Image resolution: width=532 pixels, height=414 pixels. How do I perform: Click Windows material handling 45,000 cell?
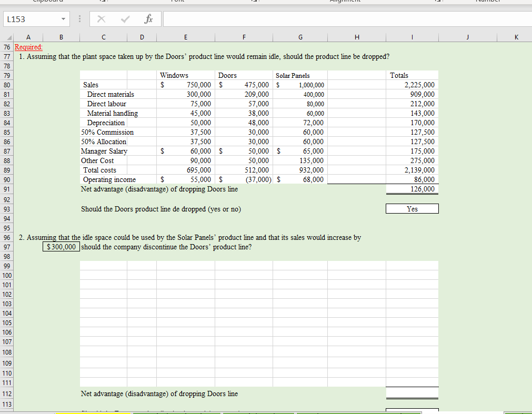186,114
